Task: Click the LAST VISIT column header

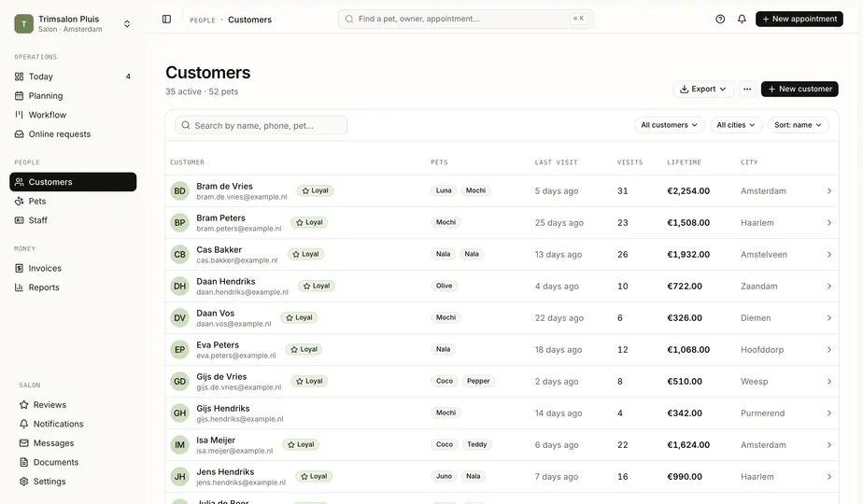Action: pos(556,162)
